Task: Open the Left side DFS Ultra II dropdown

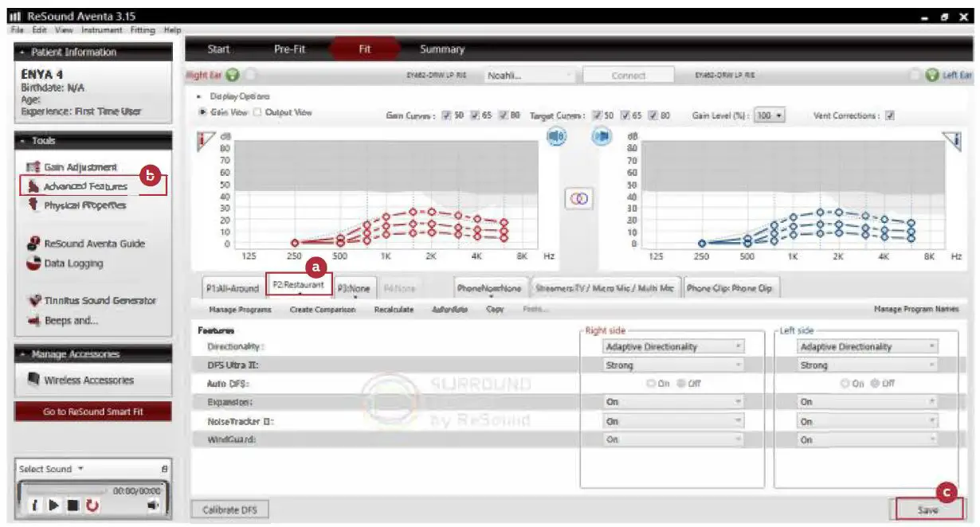Action: (x=868, y=365)
